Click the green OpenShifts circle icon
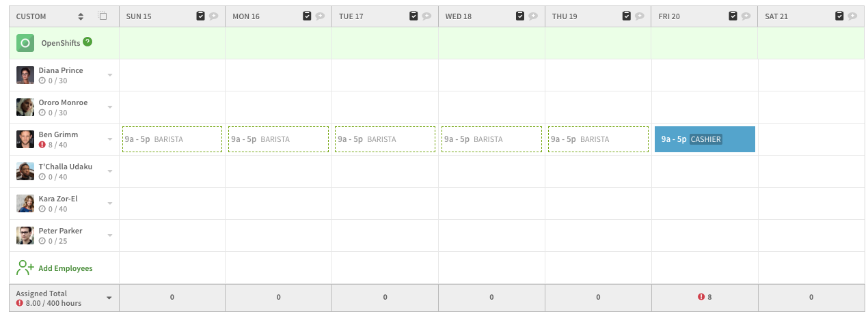The width and height of the screenshot is (868, 314). (25, 43)
